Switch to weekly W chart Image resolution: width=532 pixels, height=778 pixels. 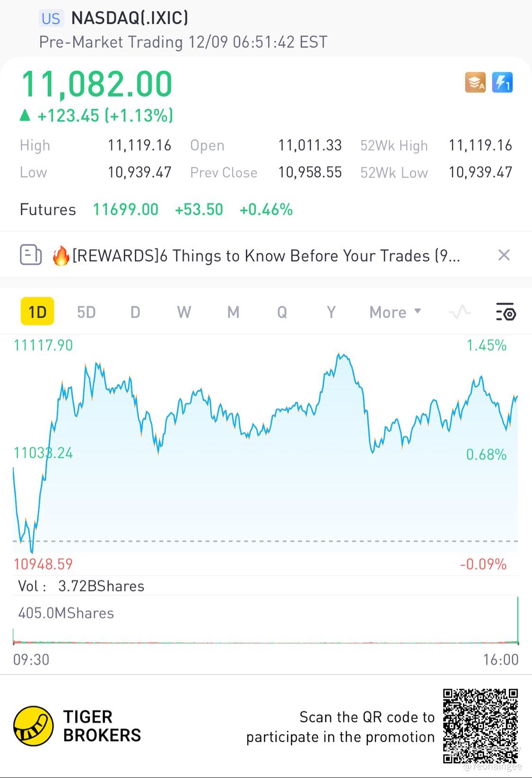point(184,312)
